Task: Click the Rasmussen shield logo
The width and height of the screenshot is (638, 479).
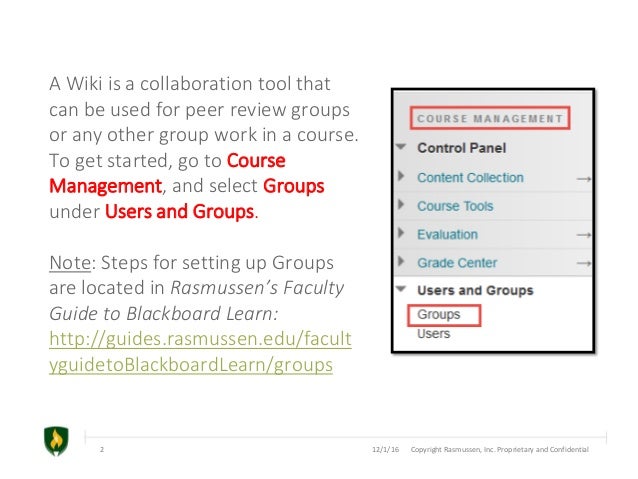Action: [56, 441]
